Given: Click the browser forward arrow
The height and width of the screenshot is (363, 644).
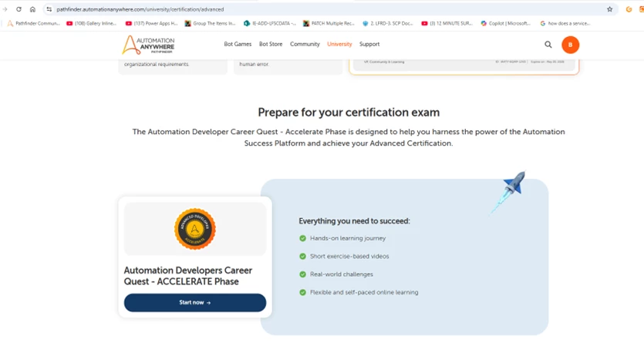Looking at the screenshot, I should [5, 9].
